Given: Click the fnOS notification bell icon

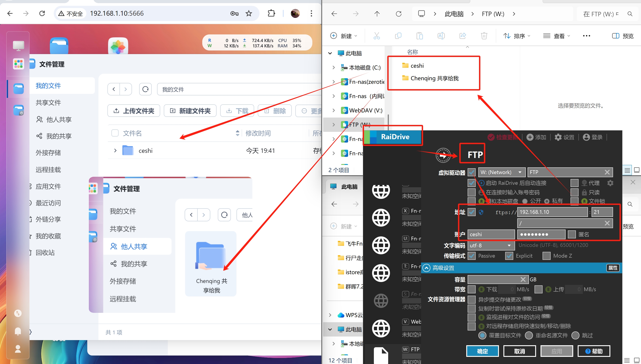Looking at the screenshot, I should [x=18, y=331].
